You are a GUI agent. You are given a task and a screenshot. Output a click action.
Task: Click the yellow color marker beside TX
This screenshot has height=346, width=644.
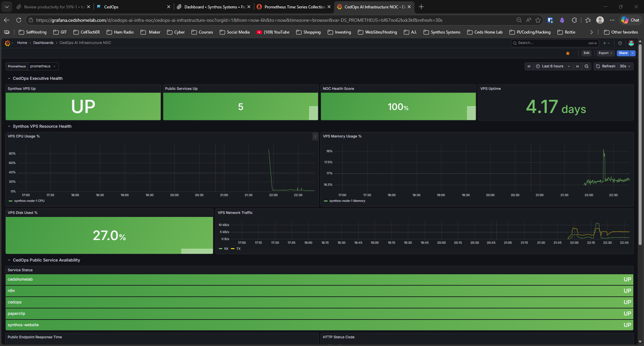pyautogui.click(x=233, y=249)
